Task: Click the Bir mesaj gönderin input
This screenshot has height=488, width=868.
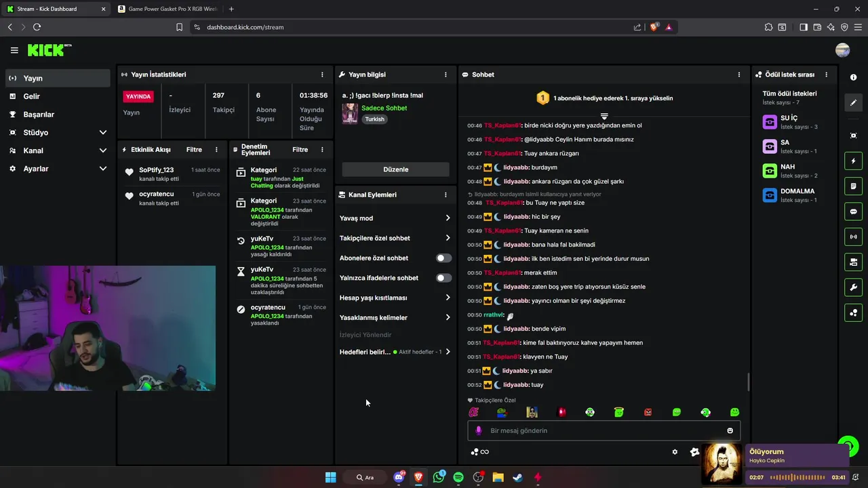Action: 604,430
